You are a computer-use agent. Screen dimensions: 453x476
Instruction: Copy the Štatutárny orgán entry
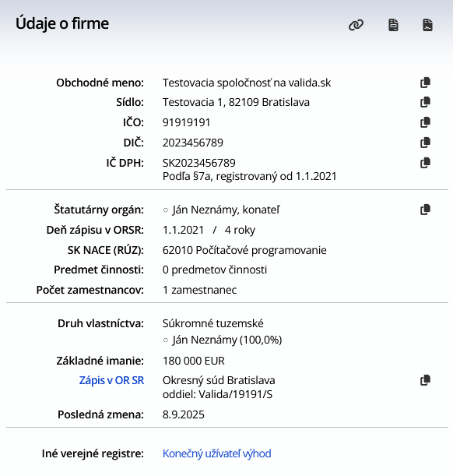coord(426,210)
